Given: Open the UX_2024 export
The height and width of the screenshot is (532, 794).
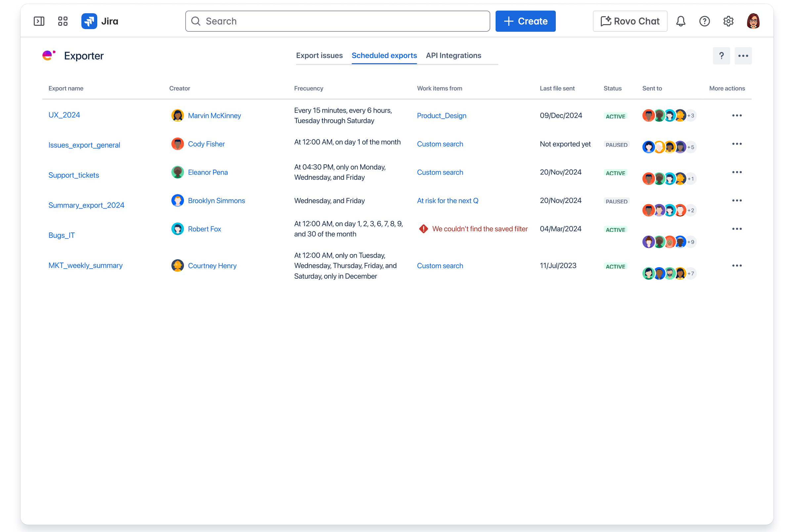Looking at the screenshot, I should click(64, 115).
